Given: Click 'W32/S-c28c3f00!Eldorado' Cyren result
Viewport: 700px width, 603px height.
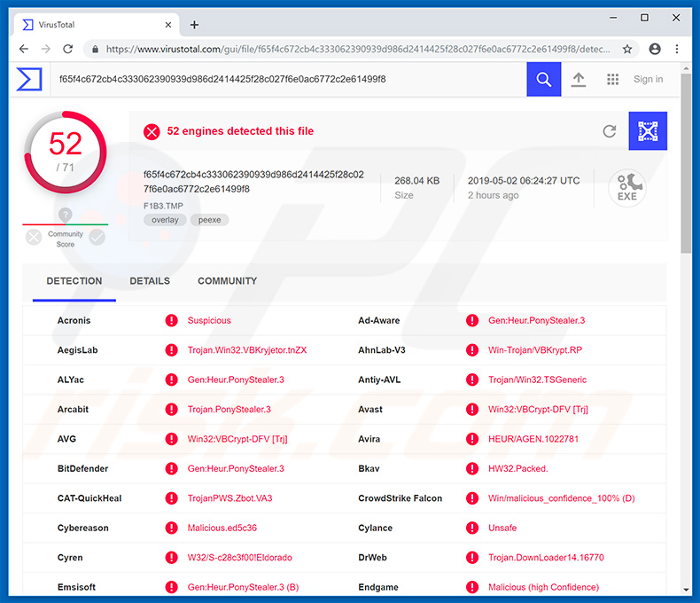Looking at the screenshot, I should [x=240, y=558].
